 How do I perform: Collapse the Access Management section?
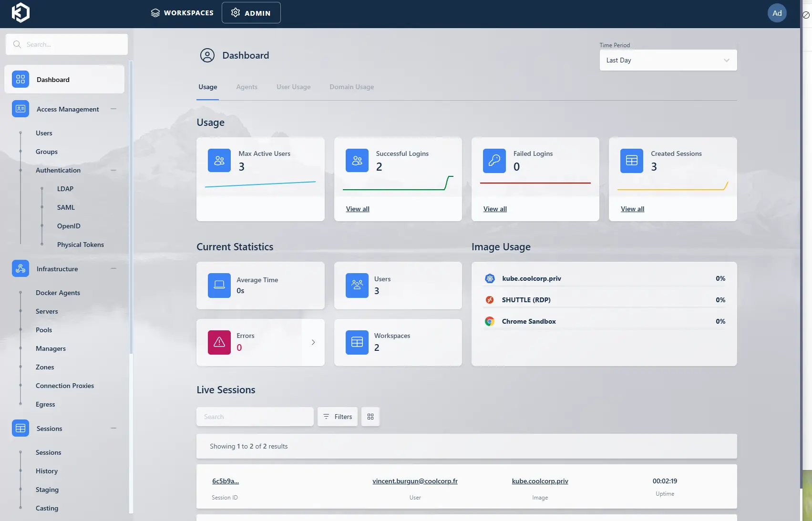(x=113, y=109)
